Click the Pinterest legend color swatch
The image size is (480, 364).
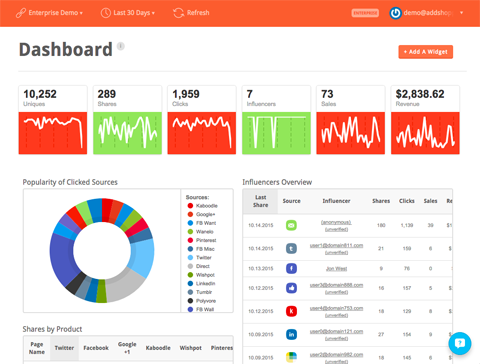[190, 240]
